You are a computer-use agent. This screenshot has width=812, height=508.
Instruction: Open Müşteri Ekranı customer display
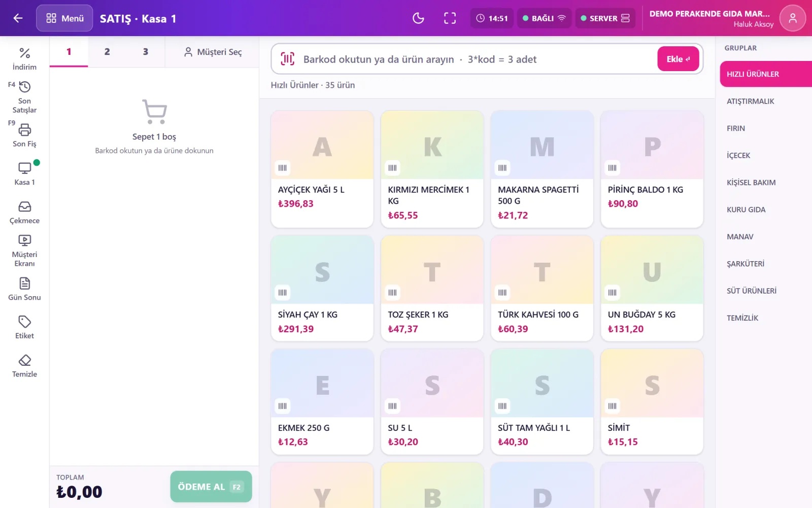(x=24, y=250)
